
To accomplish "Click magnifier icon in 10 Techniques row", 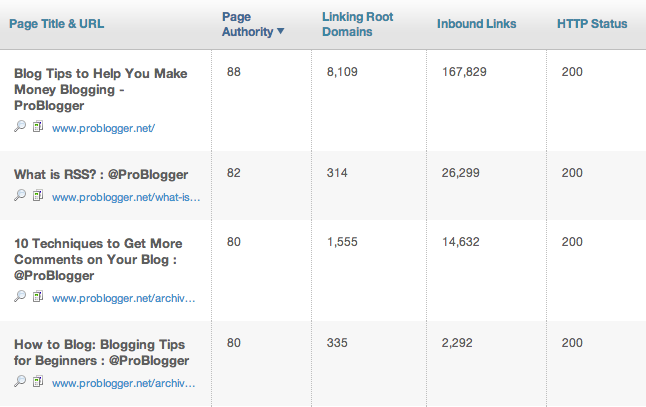I will click(20, 296).
